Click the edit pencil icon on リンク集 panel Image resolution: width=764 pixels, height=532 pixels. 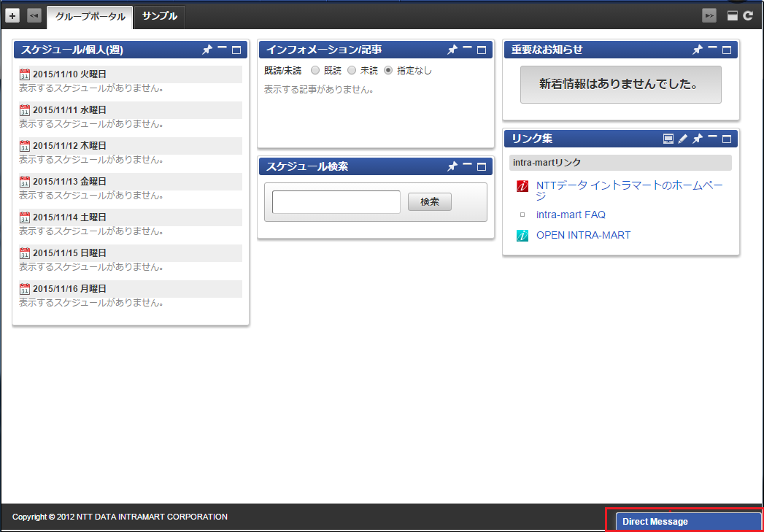pyautogui.click(x=682, y=139)
